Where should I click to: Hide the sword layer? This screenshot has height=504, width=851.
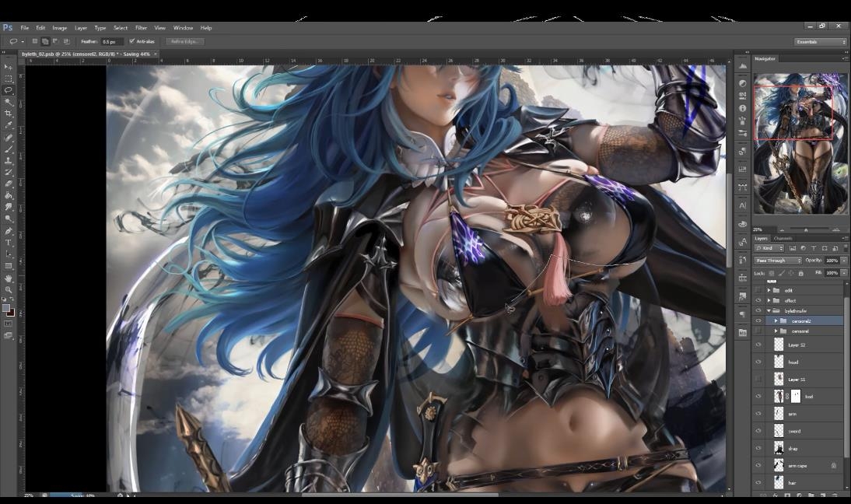tap(758, 432)
